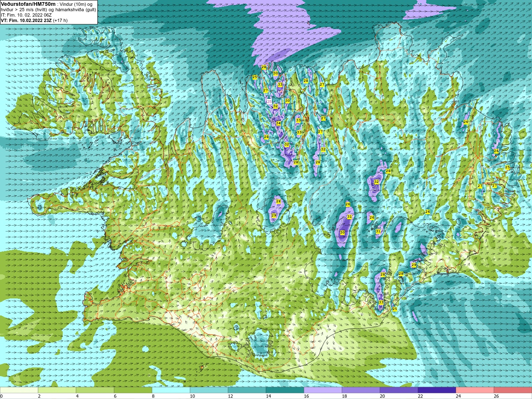Select the light cyan 8–10 legend swatch

pyautogui.click(x=171, y=391)
